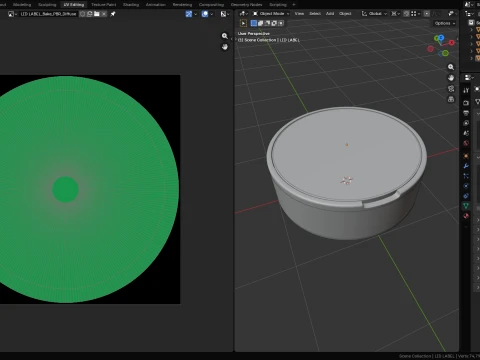480x360 pixels.
Task: Open image file with folder icon
Action: point(97,14)
